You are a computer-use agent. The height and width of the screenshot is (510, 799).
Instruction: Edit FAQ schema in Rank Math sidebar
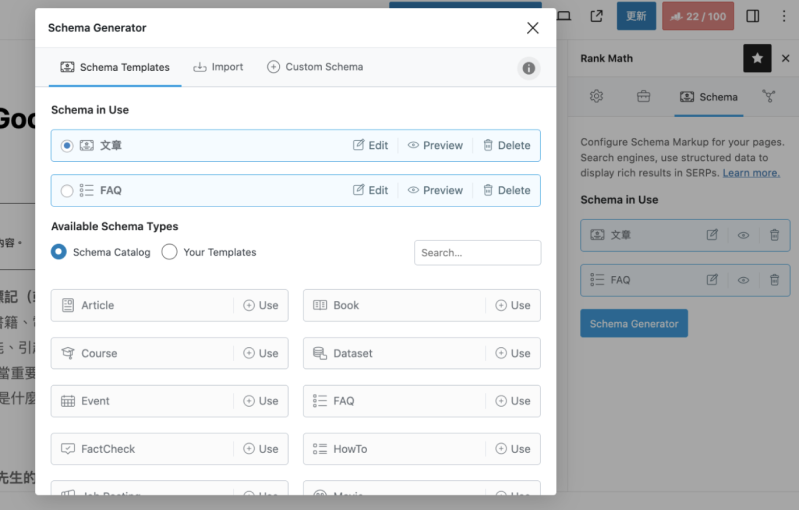pyautogui.click(x=712, y=280)
